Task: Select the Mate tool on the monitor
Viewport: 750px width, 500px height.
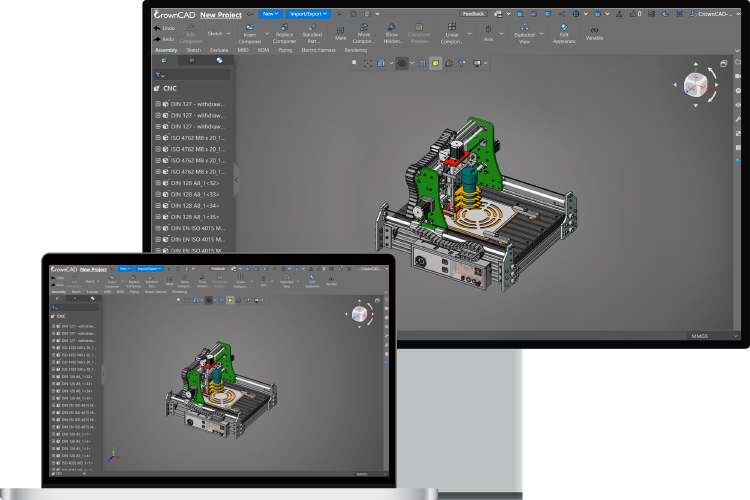Action: pos(340,33)
